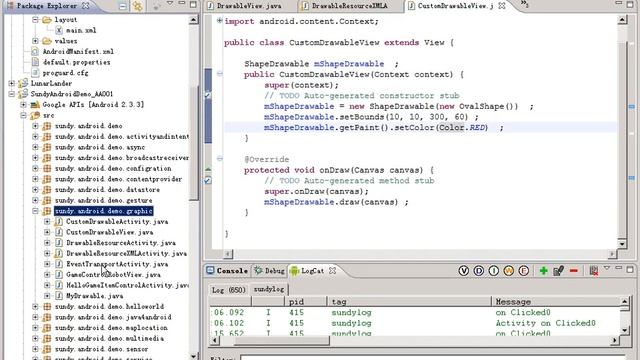Collapse the SundyAndroidDemo_AA001 project
This screenshot has height=360, width=640.
pos(11,94)
